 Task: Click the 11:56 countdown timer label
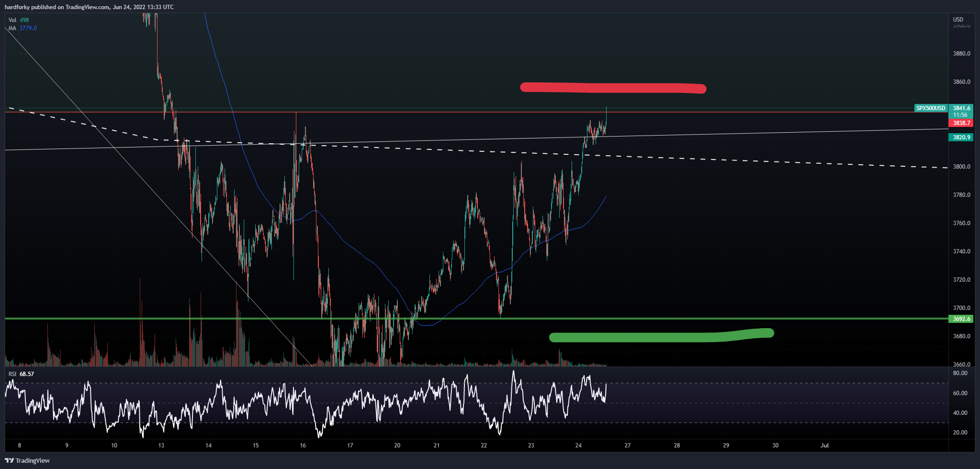[x=960, y=115]
